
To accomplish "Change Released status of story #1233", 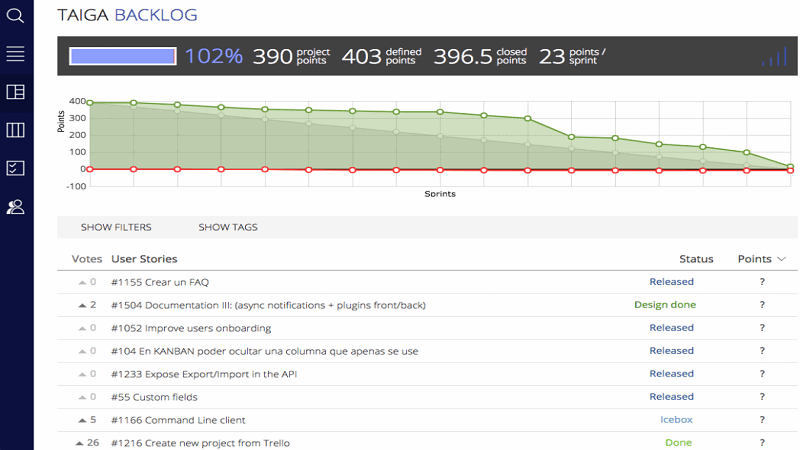I will point(671,373).
